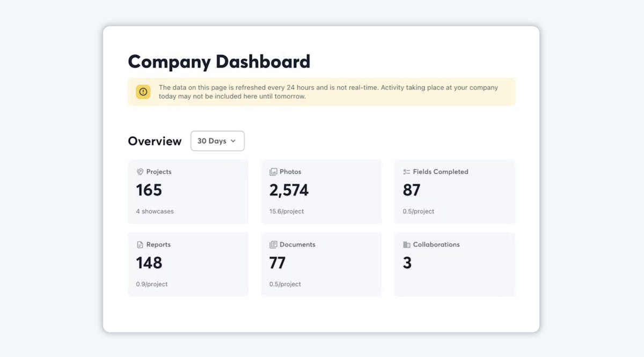The height and width of the screenshot is (357, 644).
Task: Select the Photos count 2,574
Action: (x=289, y=190)
